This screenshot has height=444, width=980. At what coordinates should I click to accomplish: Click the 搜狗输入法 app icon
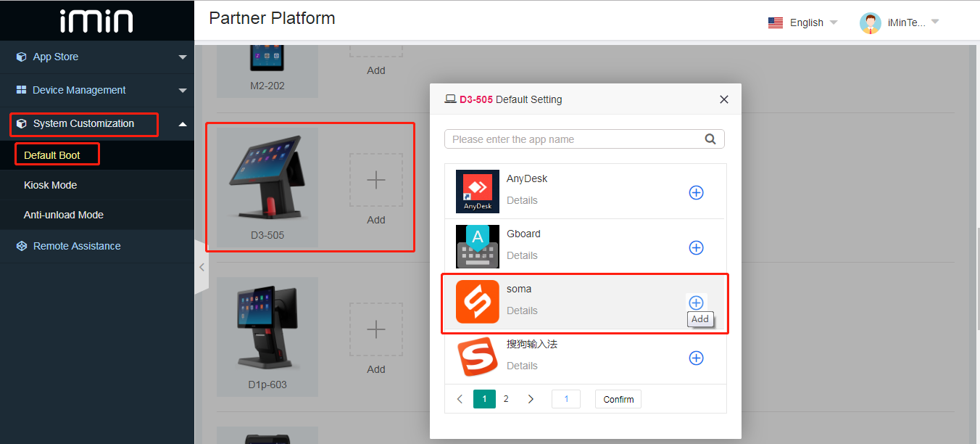click(478, 357)
